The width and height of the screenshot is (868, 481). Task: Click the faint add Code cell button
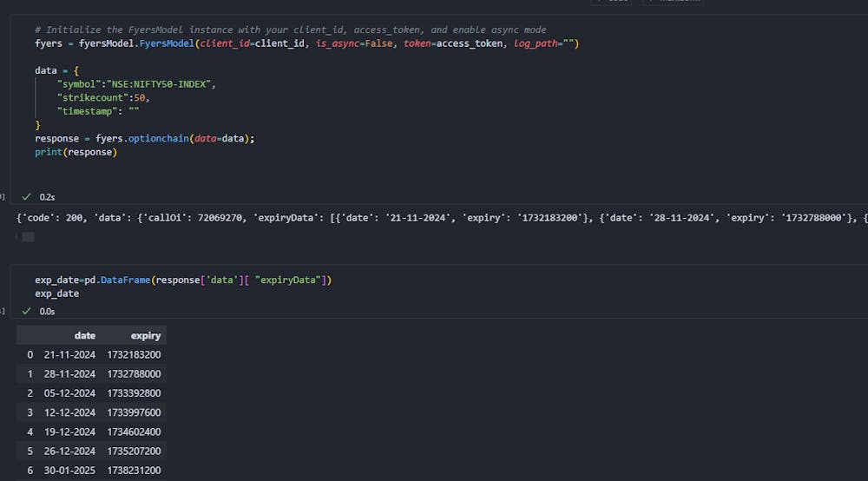(x=612, y=1)
